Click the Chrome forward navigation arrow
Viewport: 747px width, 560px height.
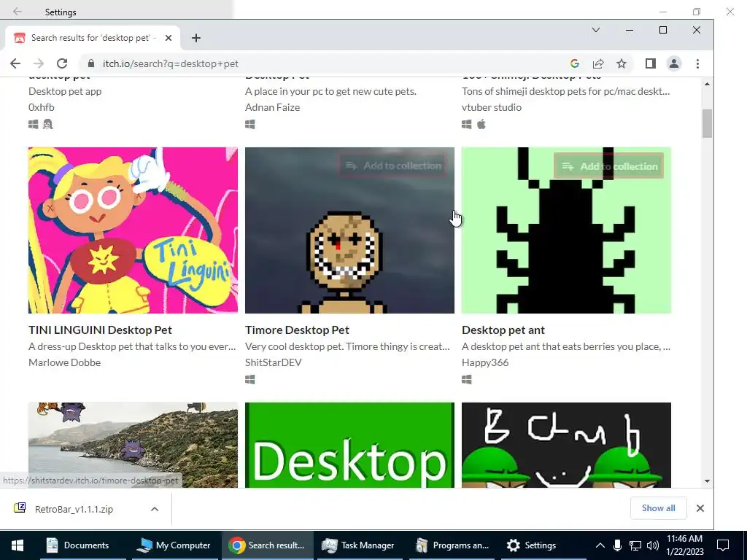point(39,63)
